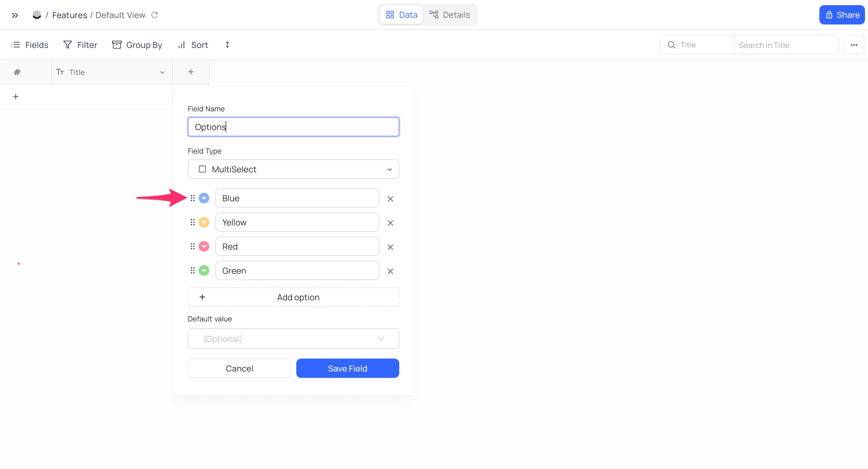Open the Title column dropdown chevron
This screenshot has height=469, width=868.
tap(162, 72)
